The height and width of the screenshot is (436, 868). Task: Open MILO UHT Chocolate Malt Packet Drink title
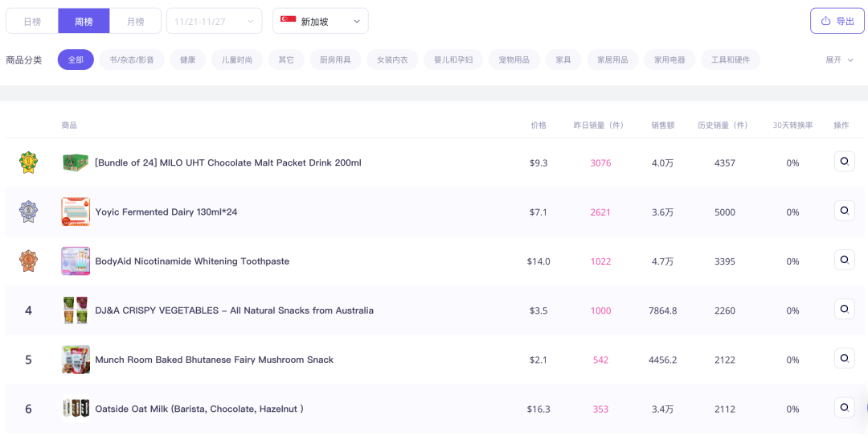228,162
